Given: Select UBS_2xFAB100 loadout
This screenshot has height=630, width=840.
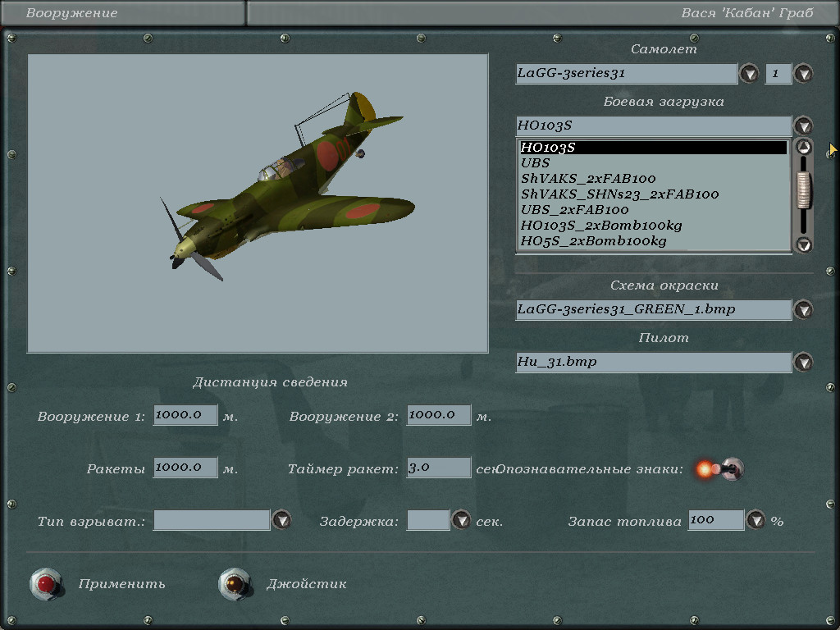Looking at the screenshot, I should click(653, 209).
